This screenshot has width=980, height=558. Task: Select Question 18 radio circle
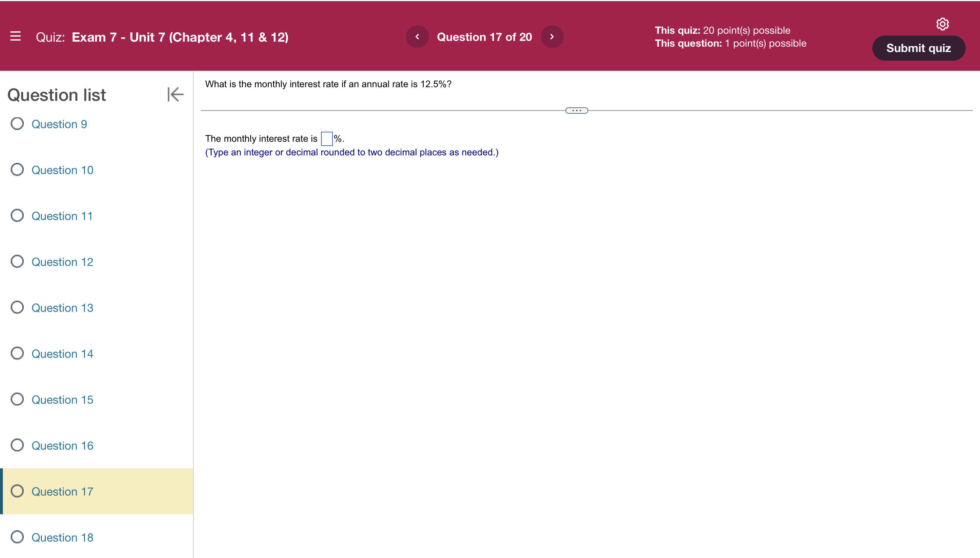(17, 537)
